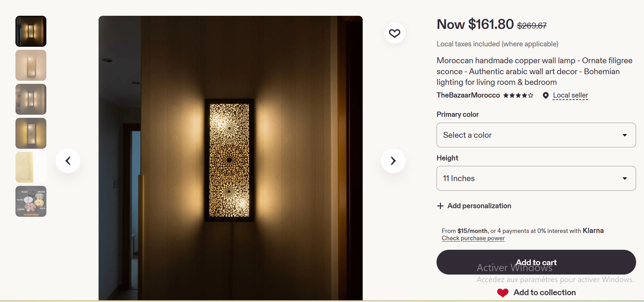Open the Primary color dropdown
This screenshot has height=302, width=644.
pos(536,135)
